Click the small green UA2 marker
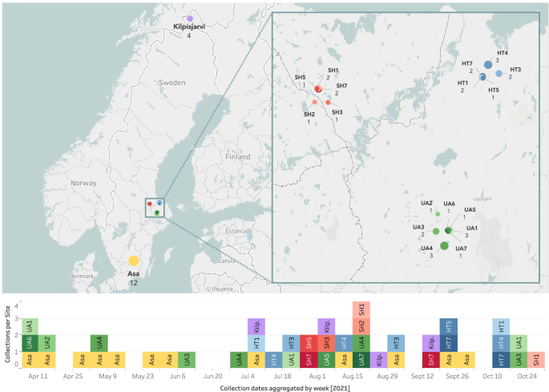The width and height of the screenshot is (549, 392). coord(438,214)
